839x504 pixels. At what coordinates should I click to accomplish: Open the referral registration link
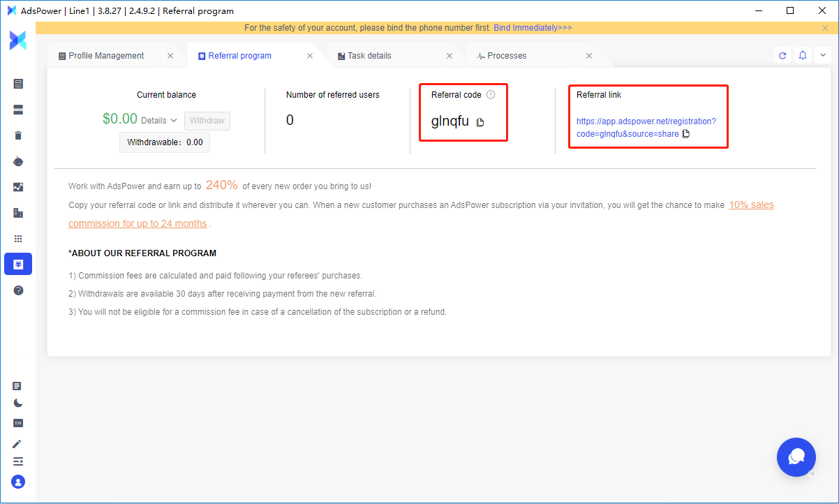(x=646, y=127)
